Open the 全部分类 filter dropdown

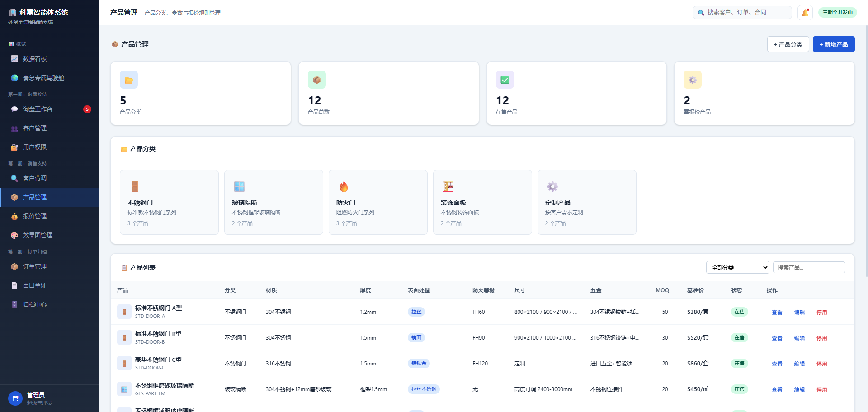(738, 267)
